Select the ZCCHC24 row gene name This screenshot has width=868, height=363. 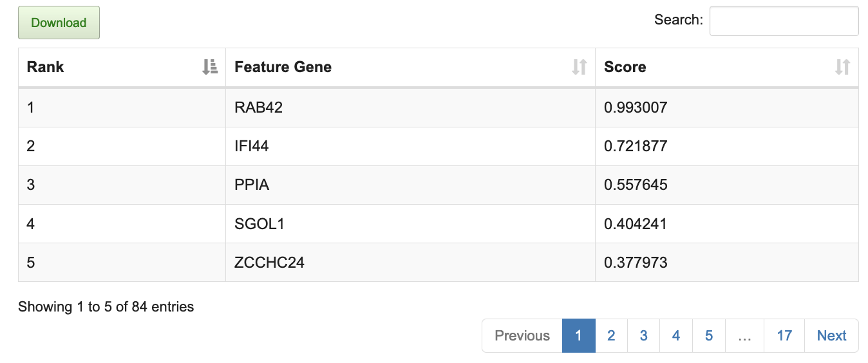click(270, 263)
